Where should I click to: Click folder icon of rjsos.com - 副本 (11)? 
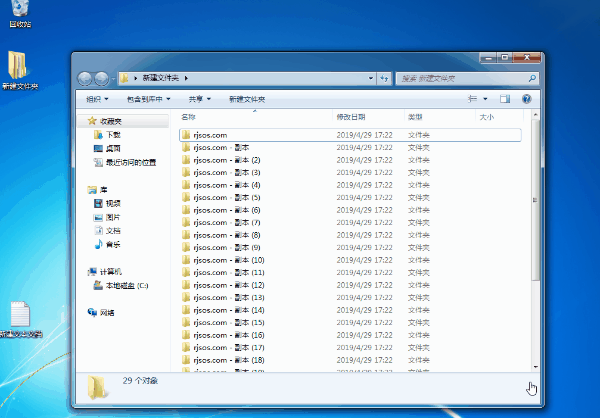186,273
